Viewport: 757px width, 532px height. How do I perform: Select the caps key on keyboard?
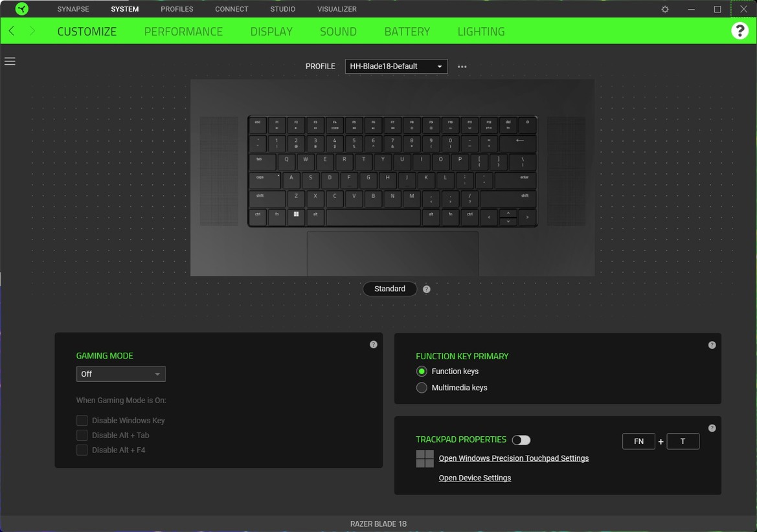click(x=265, y=180)
